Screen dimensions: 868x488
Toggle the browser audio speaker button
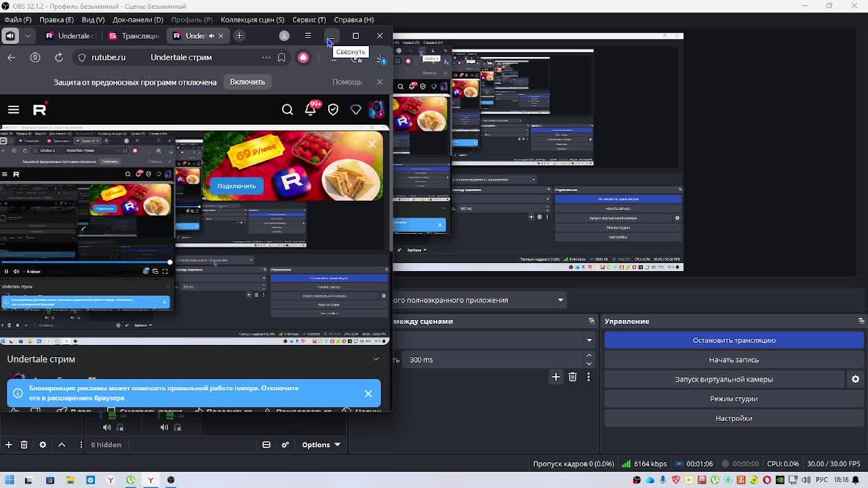pos(10,36)
